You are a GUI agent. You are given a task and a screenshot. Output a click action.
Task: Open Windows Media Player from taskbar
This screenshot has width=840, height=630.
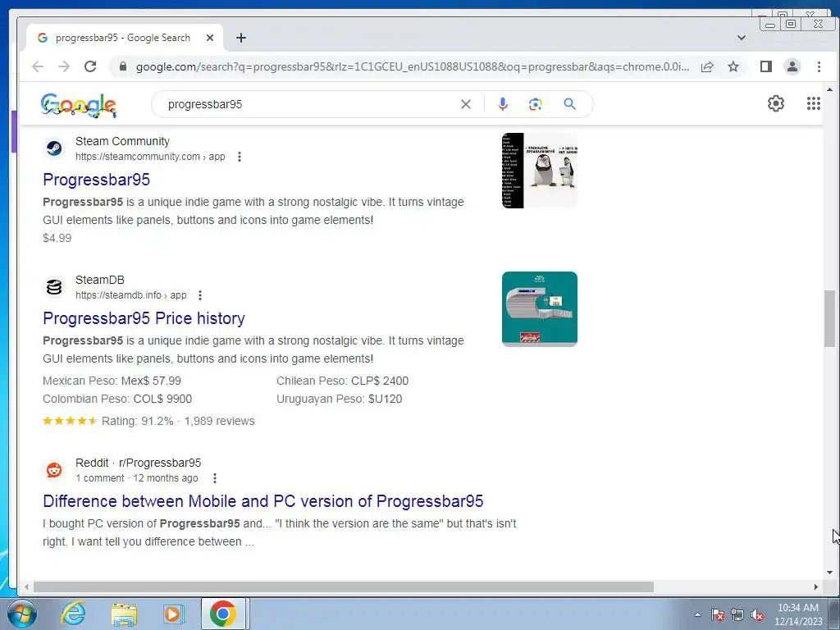tap(173, 614)
